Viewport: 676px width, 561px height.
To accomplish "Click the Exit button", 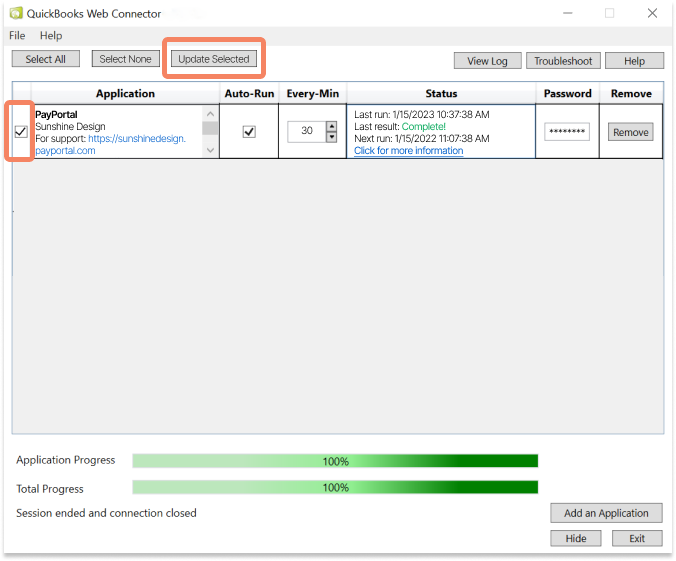I will pos(637,538).
